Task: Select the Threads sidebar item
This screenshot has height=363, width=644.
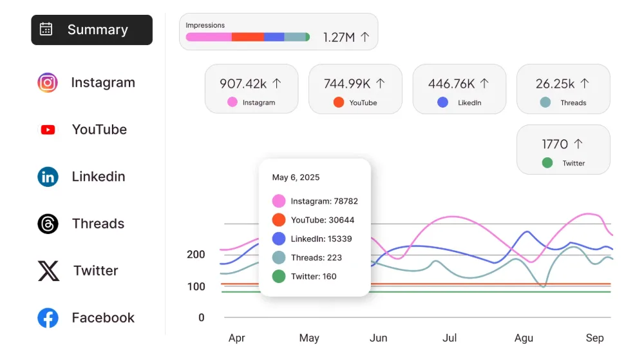Action: (81, 224)
